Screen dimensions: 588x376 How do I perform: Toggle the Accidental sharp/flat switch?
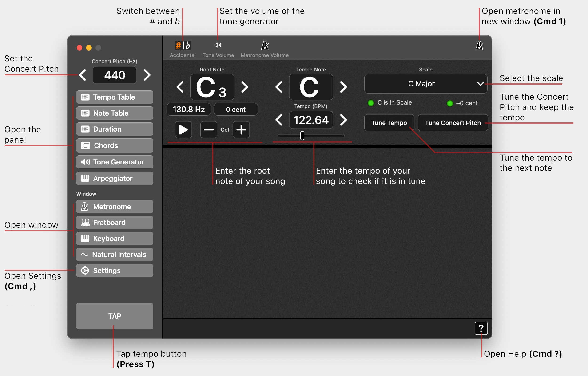click(x=183, y=46)
